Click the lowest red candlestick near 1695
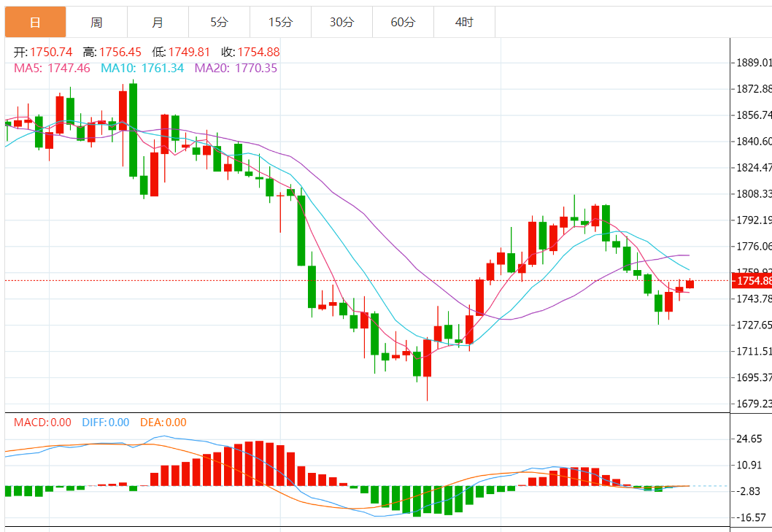This screenshot has width=772, height=532. (x=428, y=358)
